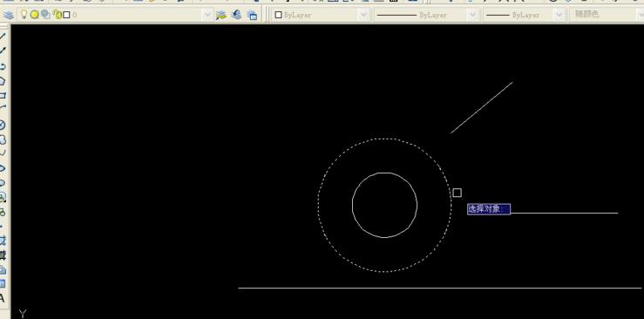Click the ByLayer color swatch box

point(278,15)
